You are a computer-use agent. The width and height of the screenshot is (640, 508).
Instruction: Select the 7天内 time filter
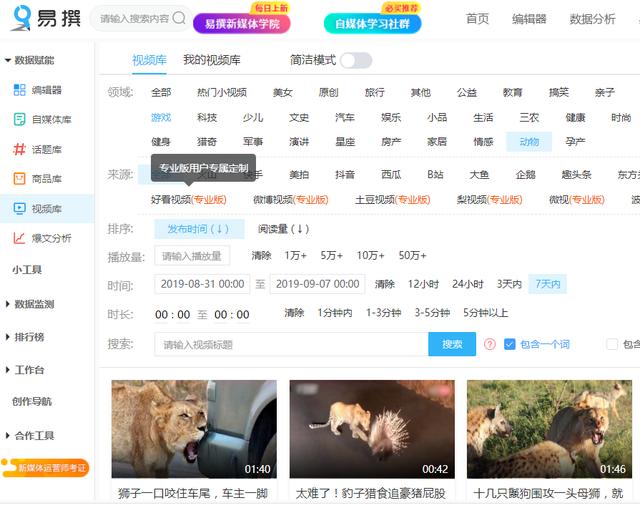(x=548, y=284)
